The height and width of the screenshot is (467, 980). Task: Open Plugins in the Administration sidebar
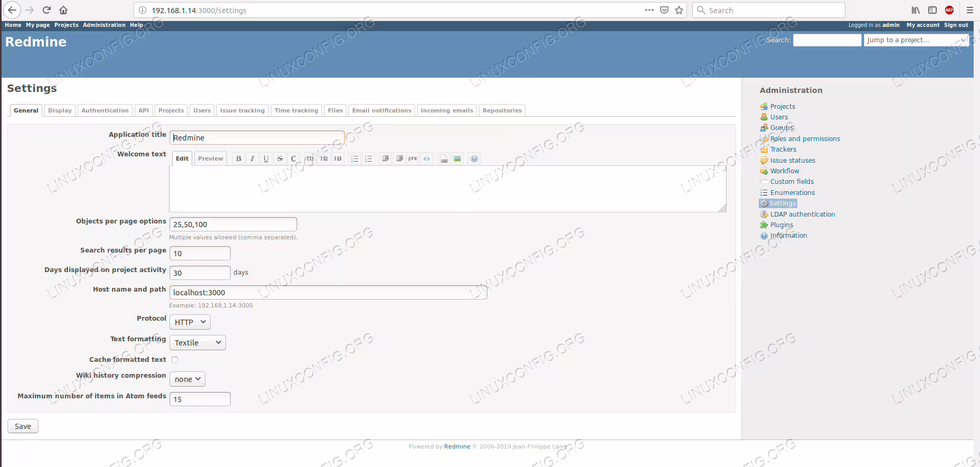click(x=781, y=225)
